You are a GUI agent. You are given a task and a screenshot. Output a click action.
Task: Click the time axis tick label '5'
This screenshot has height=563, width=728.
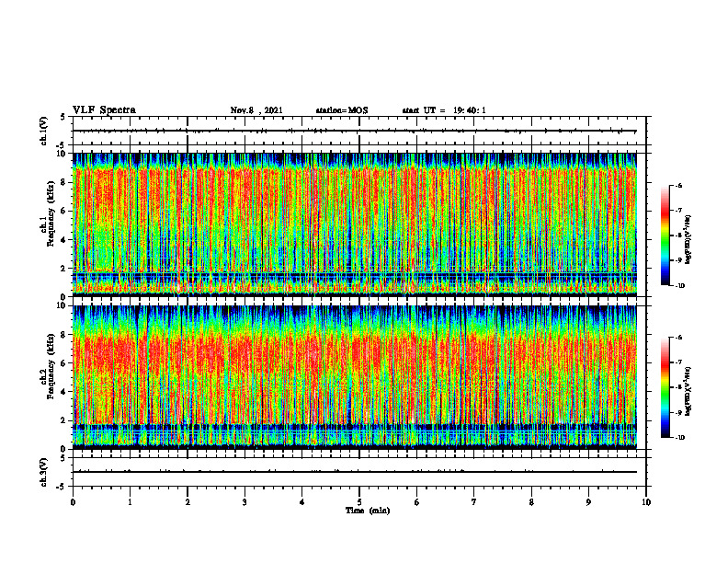pos(359,502)
